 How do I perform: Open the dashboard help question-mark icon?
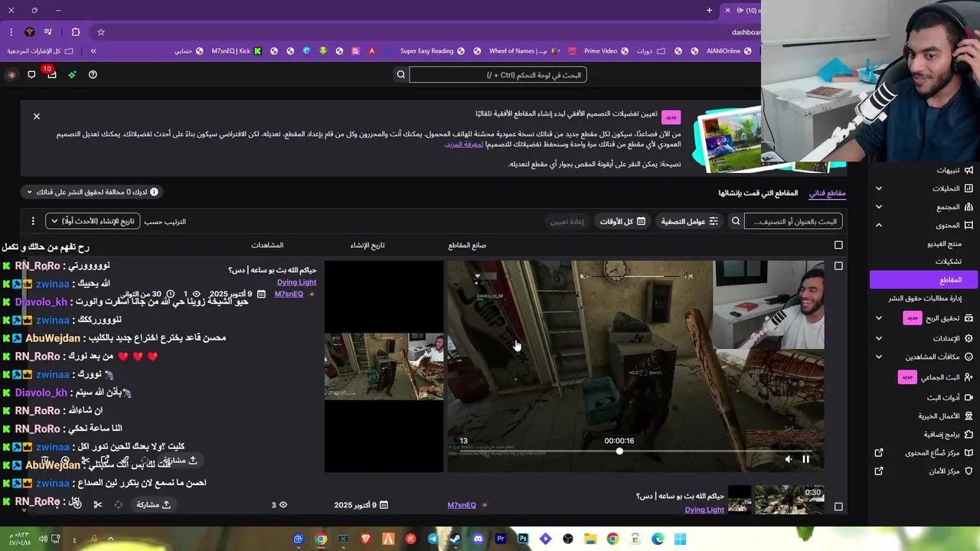click(93, 74)
